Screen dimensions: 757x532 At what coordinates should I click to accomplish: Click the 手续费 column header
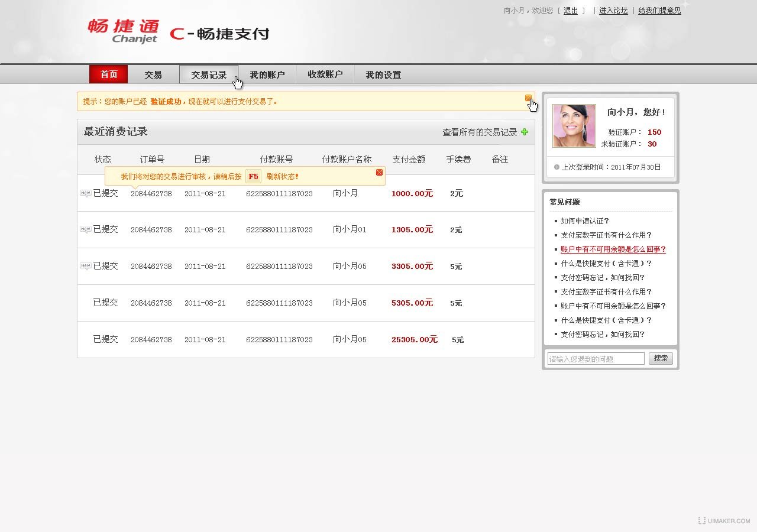(x=458, y=160)
